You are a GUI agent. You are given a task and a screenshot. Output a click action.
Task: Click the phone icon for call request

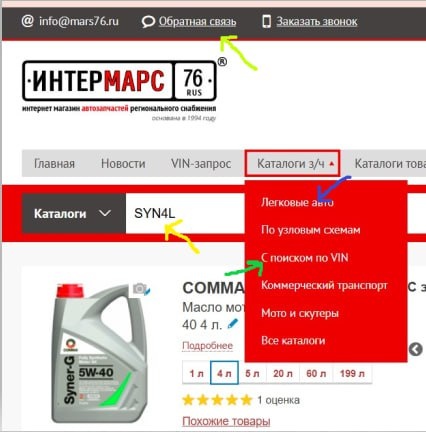[266, 22]
